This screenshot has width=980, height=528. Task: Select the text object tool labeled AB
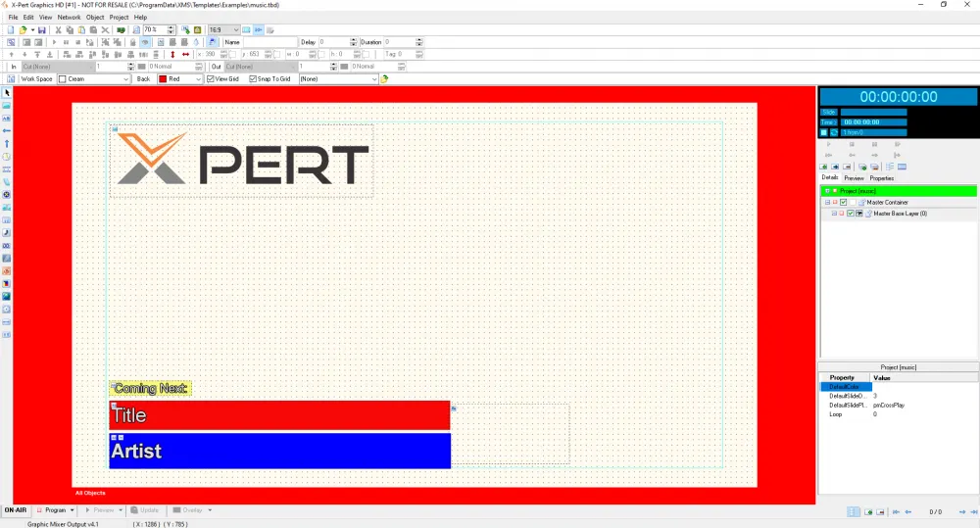coord(7,119)
